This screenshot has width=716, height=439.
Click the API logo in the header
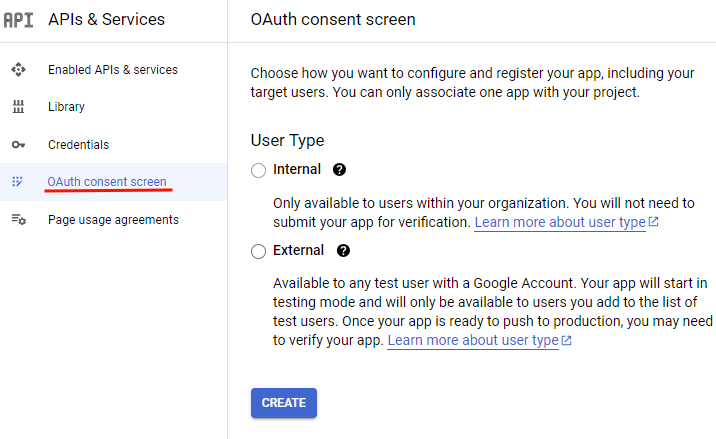pyautogui.click(x=18, y=19)
